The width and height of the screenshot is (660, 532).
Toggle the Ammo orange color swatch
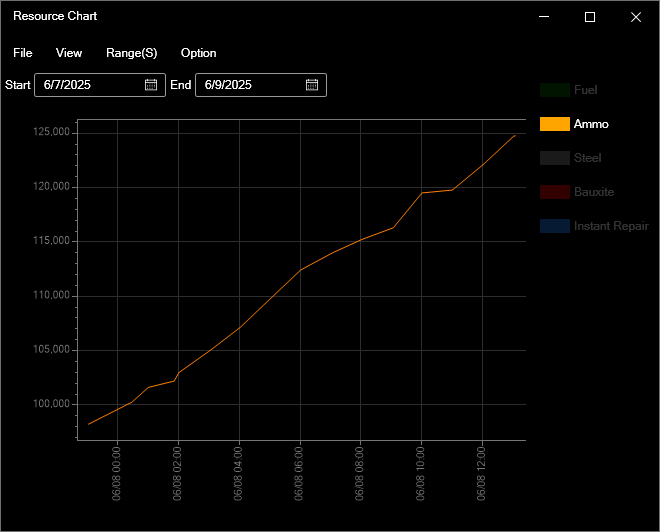(x=555, y=124)
